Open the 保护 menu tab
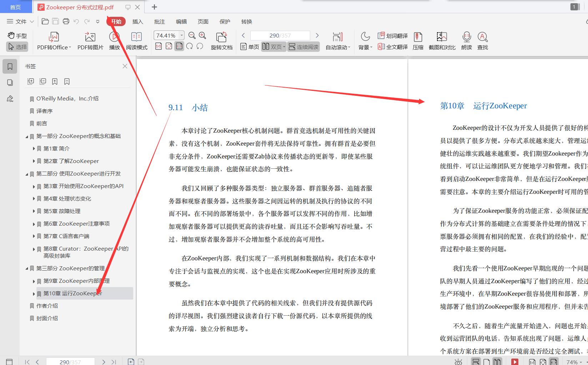Viewport: 588px width, 365px height. (225, 21)
